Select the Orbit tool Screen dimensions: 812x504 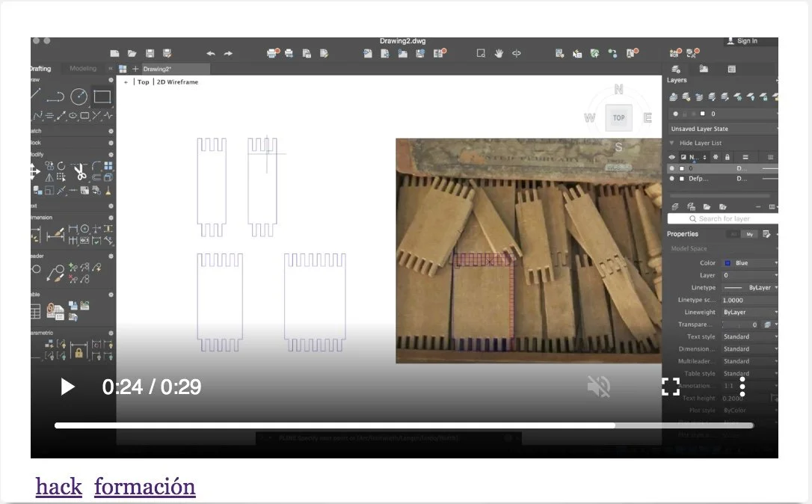coord(517,53)
